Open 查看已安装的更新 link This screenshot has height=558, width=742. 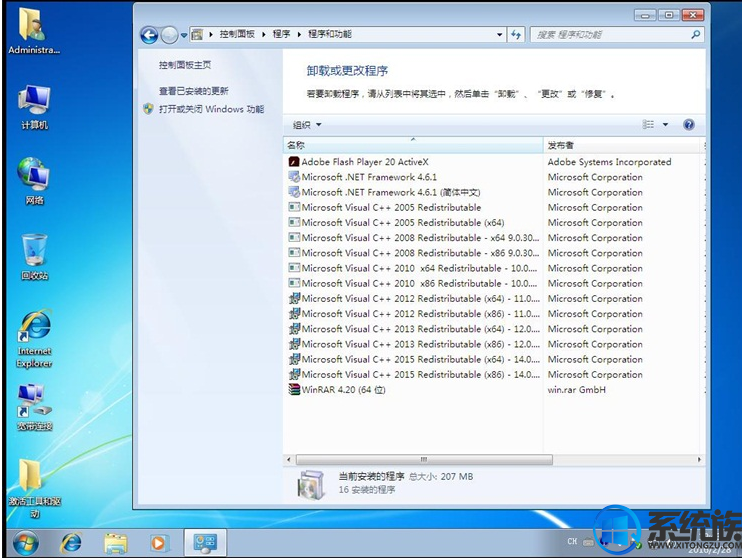coord(194,91)
